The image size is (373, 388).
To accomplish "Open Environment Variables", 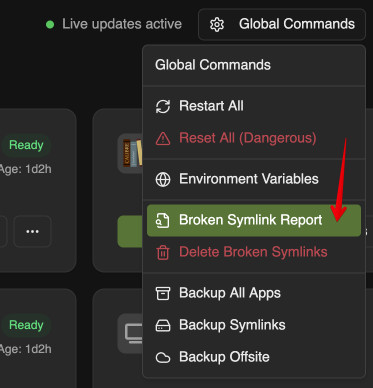I will tap(254, 179).
